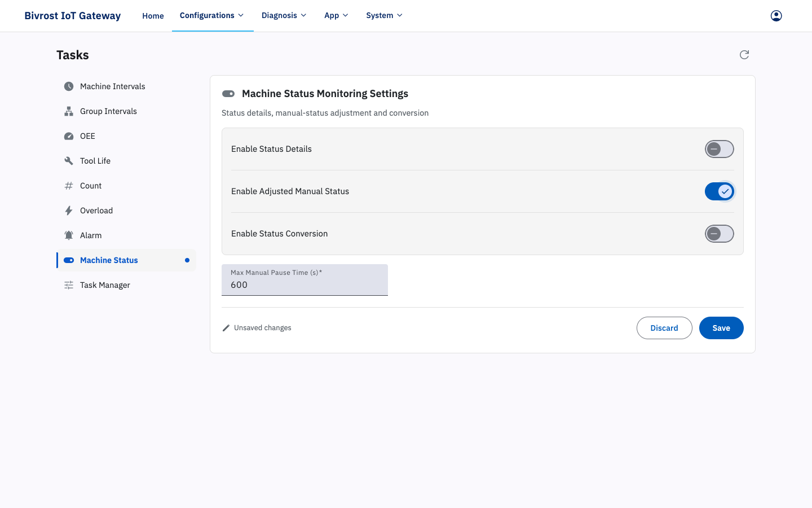Select the Count task entry
The image size is (812, 508).
click(126, 186)
